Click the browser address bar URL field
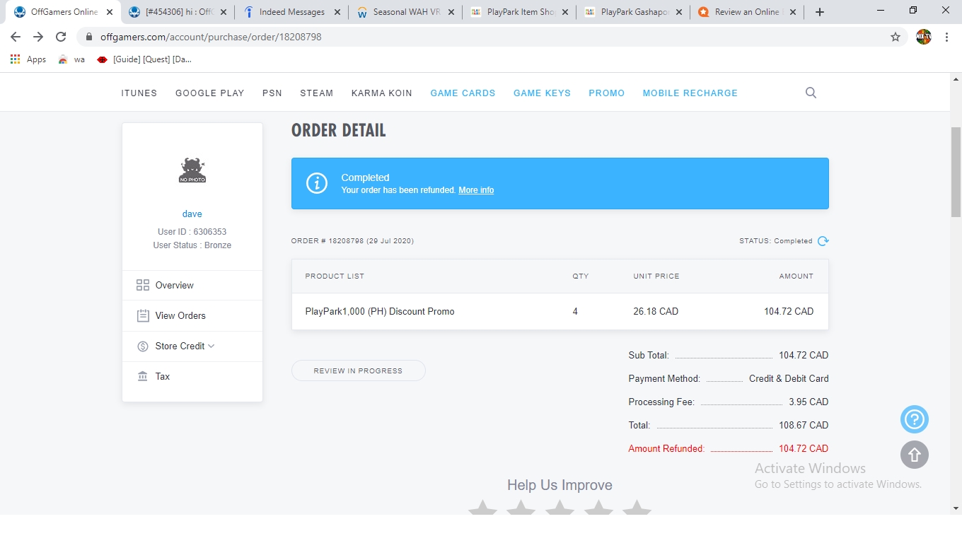962x560 pixels. 212,36
